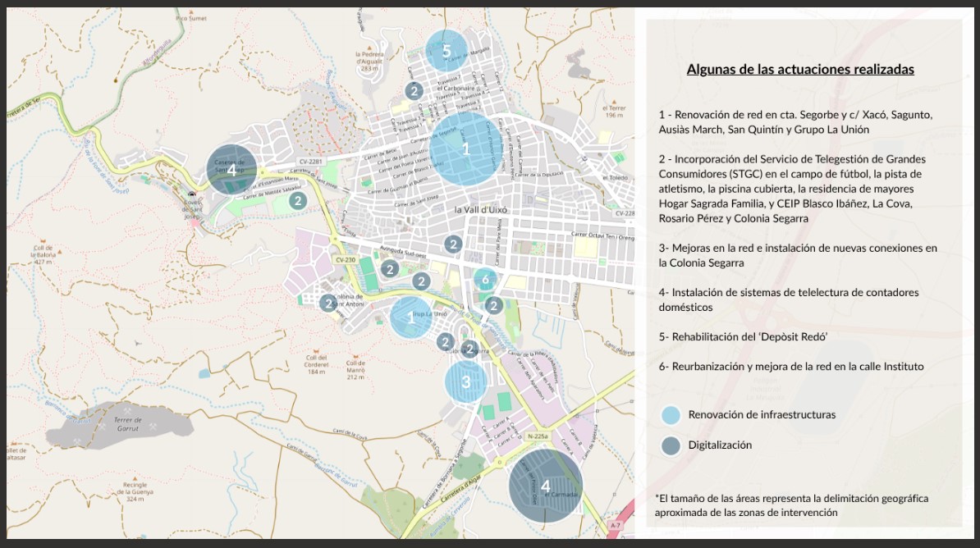Click marker 2 covering the Colònia Segarra label
This screenshot has width=980, height=548.
pos(469,349)
